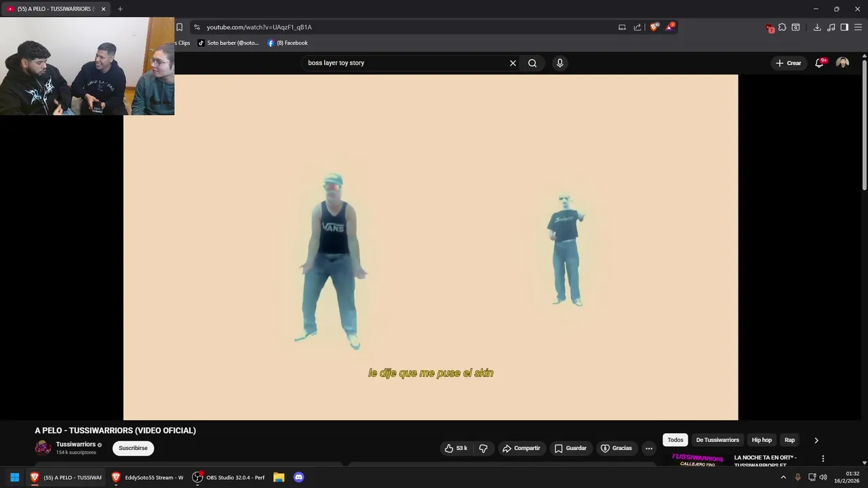
Task: Open the extensions puzzle-piece menu
Action: [x=782, y=27]
